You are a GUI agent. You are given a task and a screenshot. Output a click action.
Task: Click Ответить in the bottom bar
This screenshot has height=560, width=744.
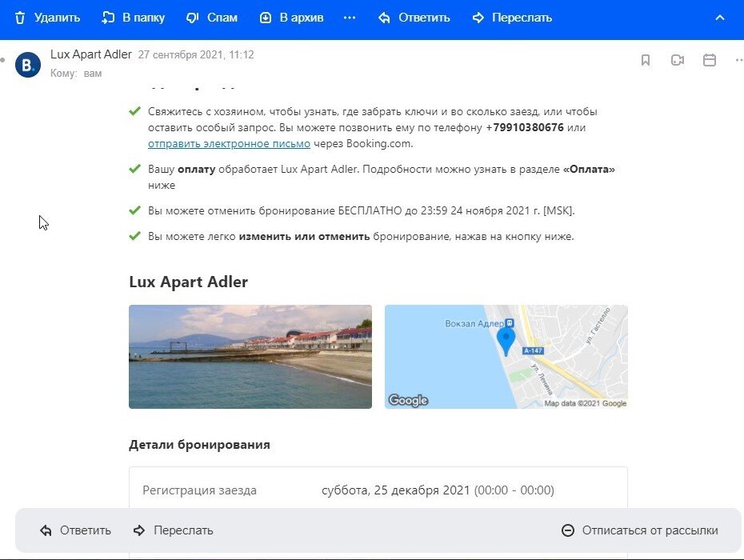point(75,530)
